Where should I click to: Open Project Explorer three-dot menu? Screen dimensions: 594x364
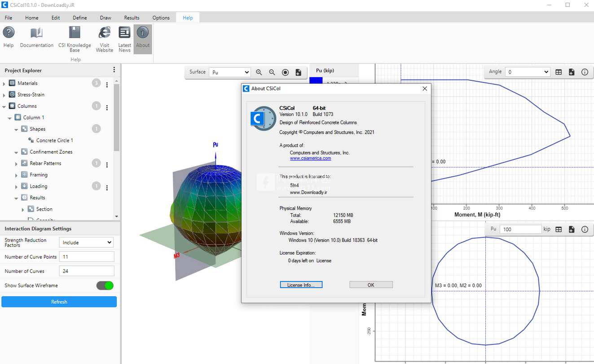point(114,70)
